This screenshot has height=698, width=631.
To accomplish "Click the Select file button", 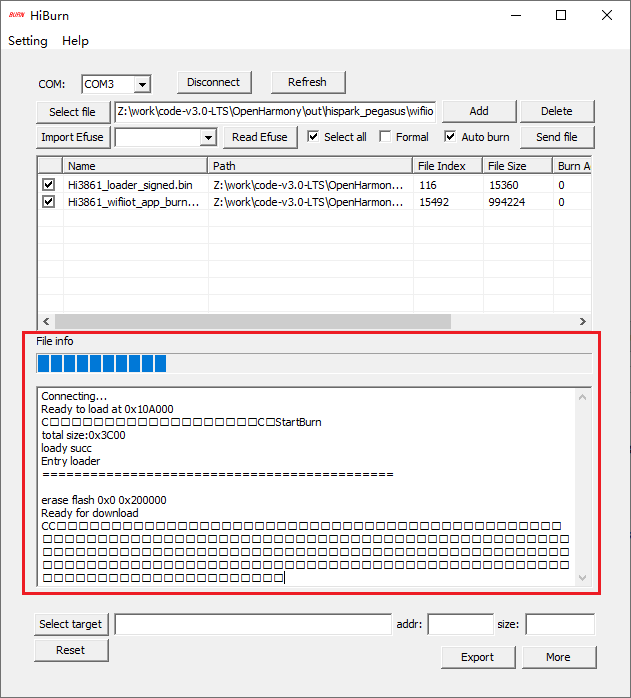I will (73, 112).
